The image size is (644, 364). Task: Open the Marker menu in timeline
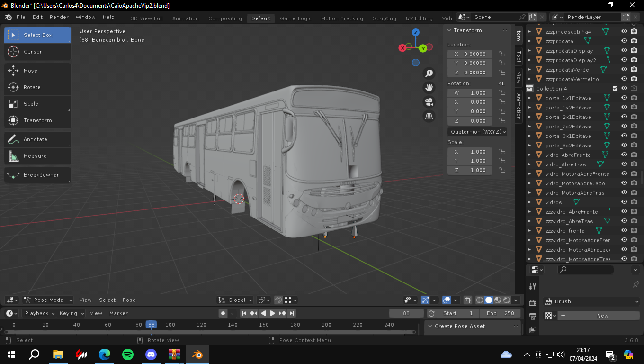(x=118, y=313)
